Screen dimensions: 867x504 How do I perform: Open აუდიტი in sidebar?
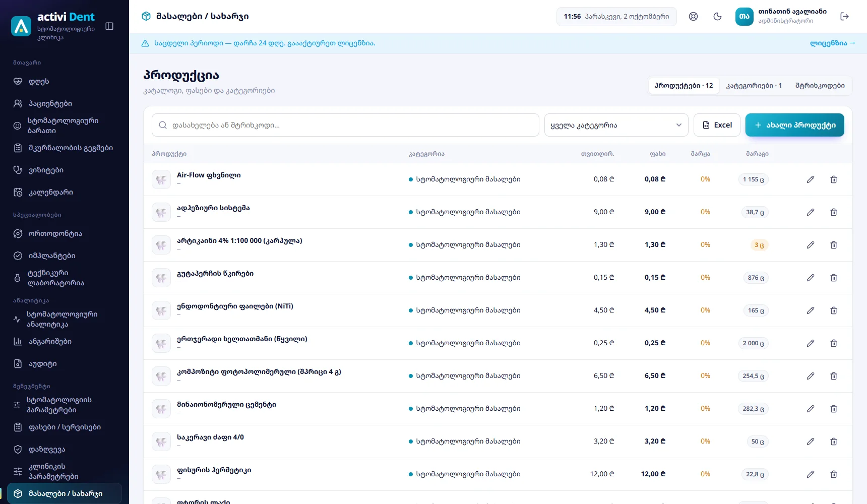click(x=65, y=364)
